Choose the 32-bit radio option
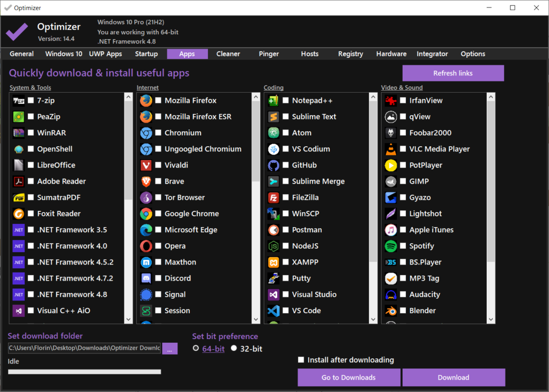Image resolution: width=549 pixels, height=392 pixels. pos(234,348)
